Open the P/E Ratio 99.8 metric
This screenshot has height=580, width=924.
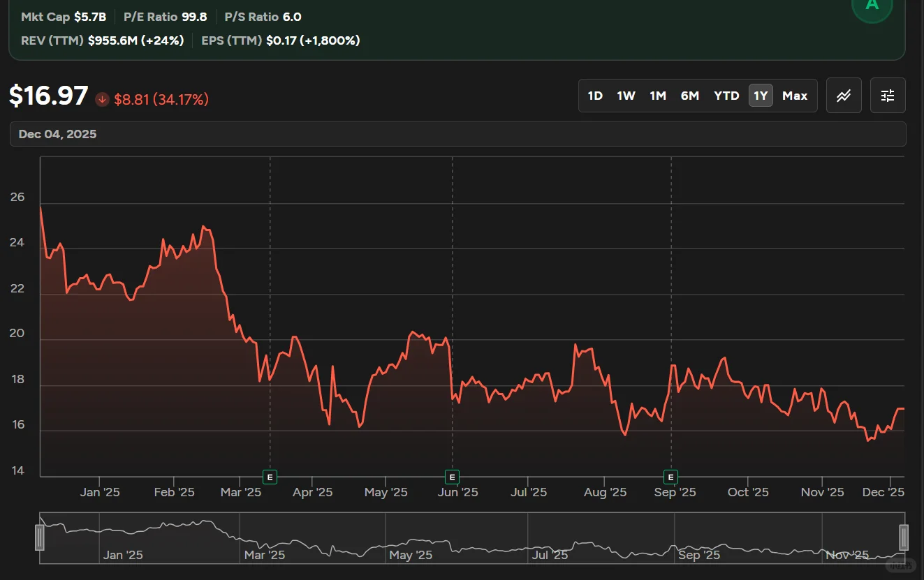tap(165, 16)
